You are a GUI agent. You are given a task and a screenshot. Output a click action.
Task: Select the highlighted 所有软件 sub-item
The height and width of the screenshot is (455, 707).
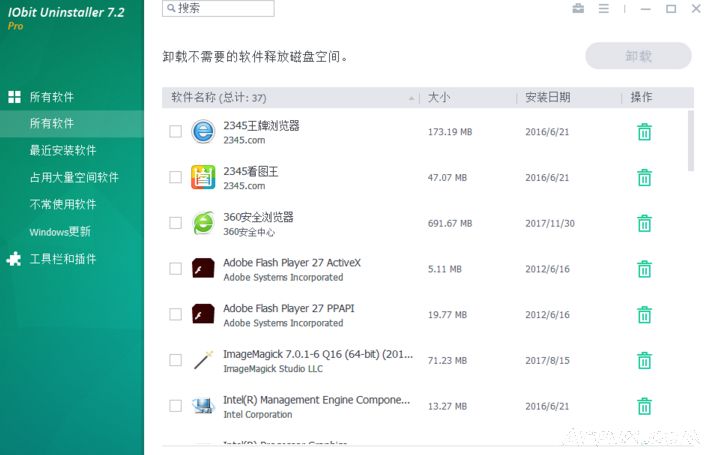[72, 123]
